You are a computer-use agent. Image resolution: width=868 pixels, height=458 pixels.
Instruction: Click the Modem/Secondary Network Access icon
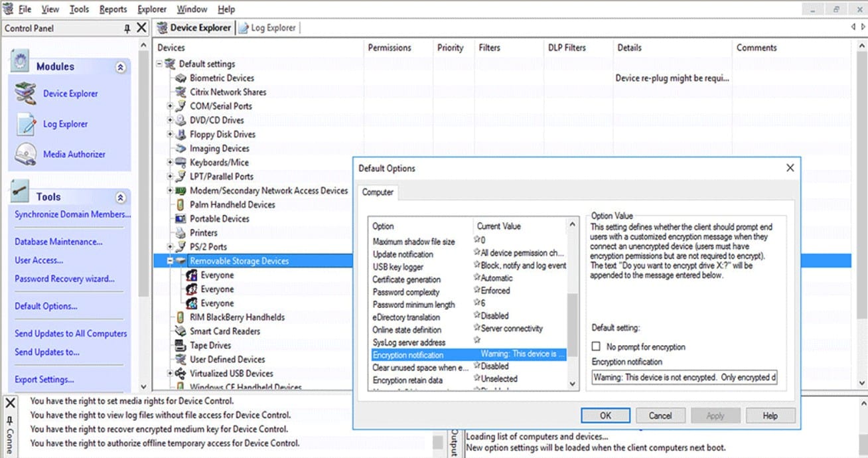[x=180, y=191]
